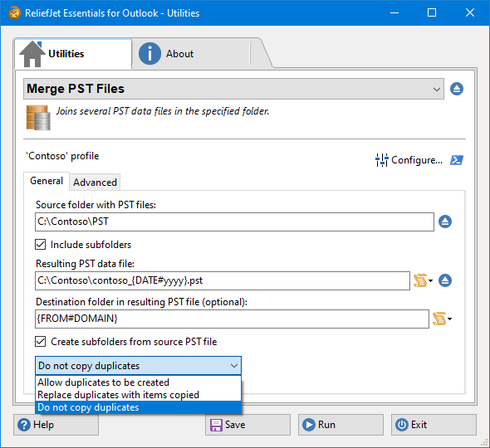Screen dimensions: 490x448
Task: Open Configure profile settings
Action: click(409, 160)
